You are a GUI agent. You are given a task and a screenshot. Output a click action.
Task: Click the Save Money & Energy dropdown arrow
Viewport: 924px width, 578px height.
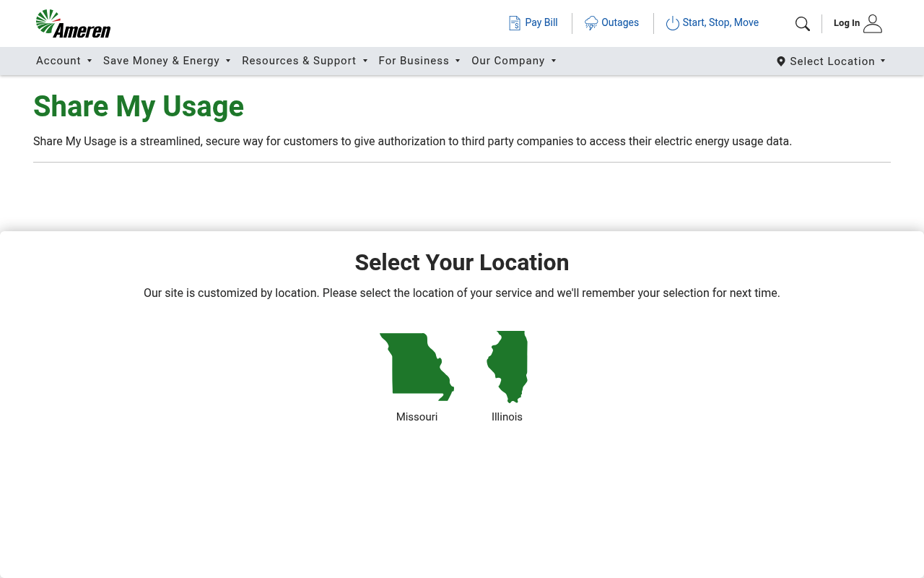coord(228,61)
